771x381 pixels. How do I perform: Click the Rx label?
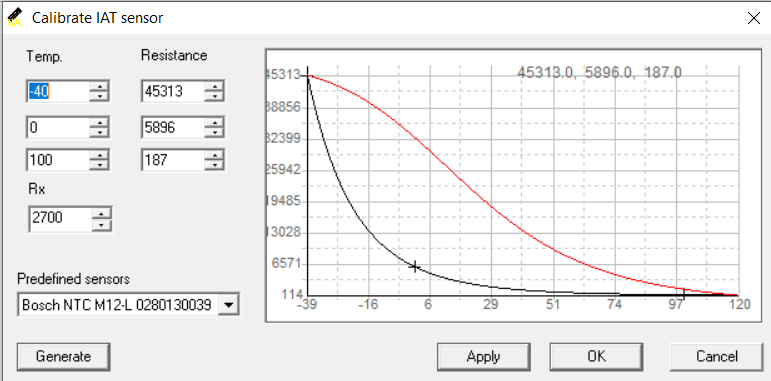[x=37, y=189]
